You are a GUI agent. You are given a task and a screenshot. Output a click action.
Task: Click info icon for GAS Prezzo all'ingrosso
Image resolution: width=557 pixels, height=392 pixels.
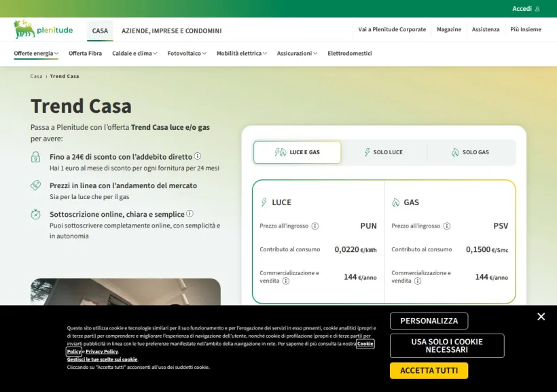[447, 226]
